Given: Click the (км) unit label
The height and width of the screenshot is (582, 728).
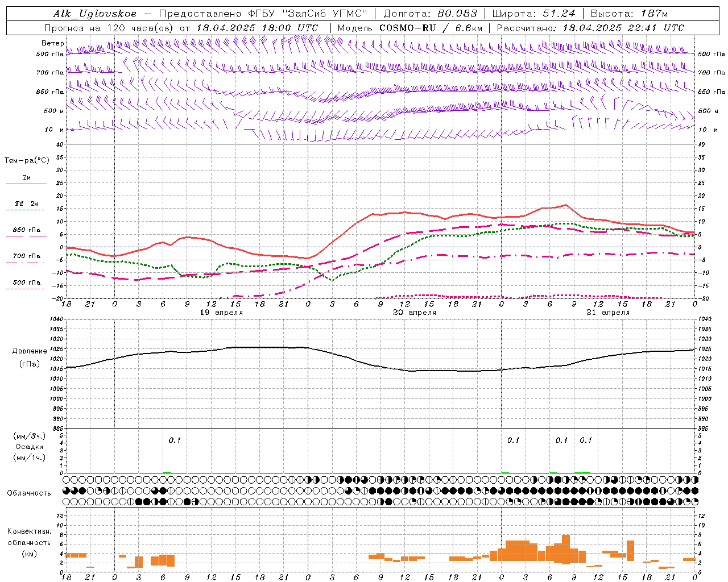Looking at the screenshot, I should coord(30,554).
